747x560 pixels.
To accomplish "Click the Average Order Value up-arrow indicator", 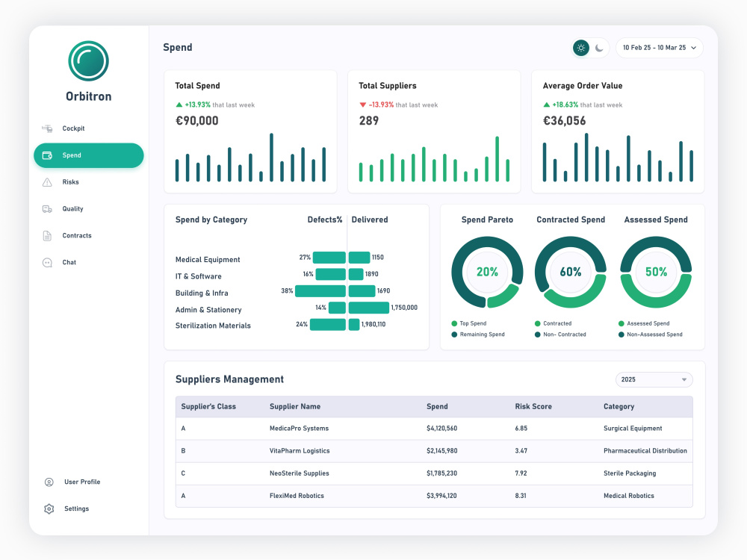I will (x=547, y=105).
